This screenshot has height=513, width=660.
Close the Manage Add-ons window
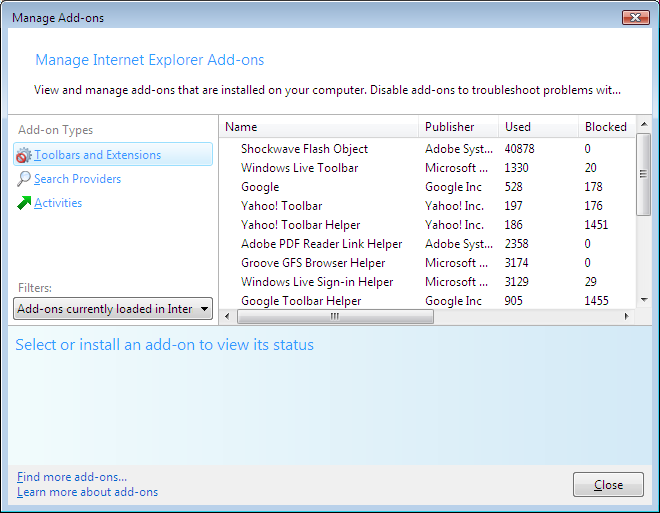(x=636, y=17)
